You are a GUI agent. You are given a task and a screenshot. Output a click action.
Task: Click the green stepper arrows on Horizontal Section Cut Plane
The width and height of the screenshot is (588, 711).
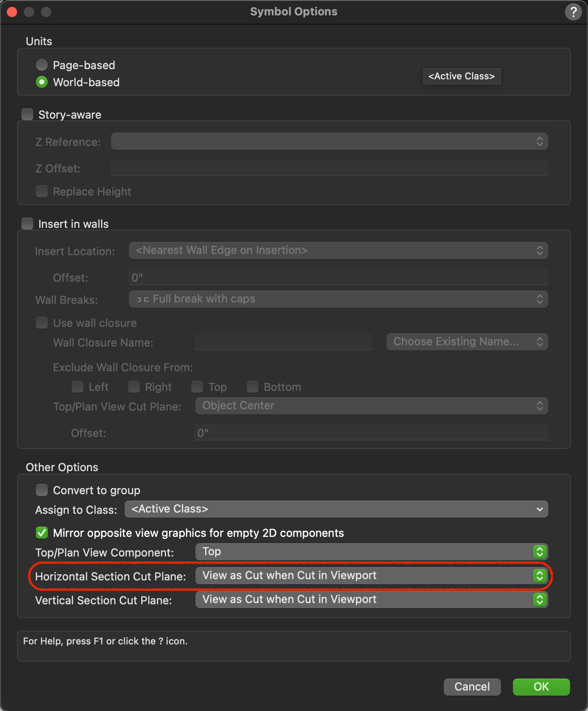pyautogui.click(x=540, y=576)
